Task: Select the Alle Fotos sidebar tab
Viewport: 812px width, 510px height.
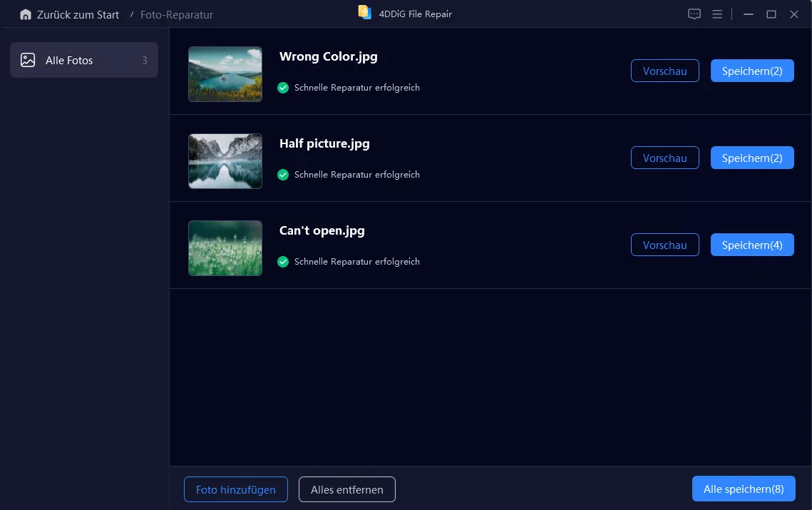Action: pyautogui.click(x=84, y=61)
